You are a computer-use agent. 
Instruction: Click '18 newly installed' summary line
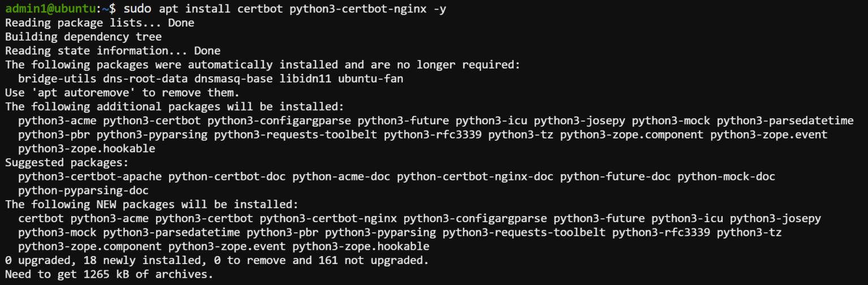click(217, 260)
